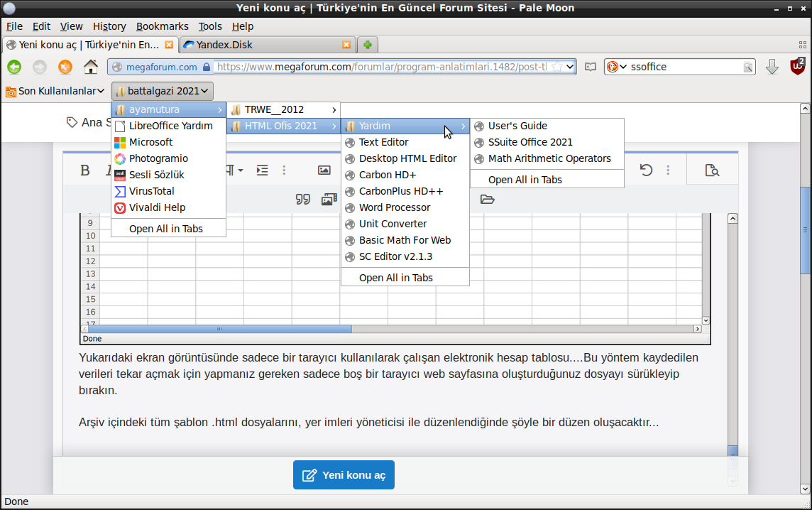This screenshot has width=812, height=510.
Task: Open CarbonPlus HD++ bookmark
Action: pos(405,191)
